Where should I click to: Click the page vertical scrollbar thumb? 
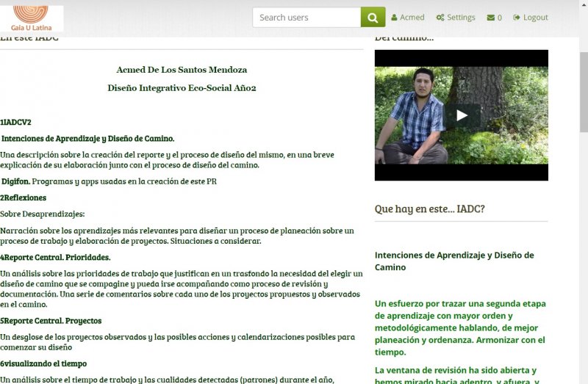click(584, 93)
